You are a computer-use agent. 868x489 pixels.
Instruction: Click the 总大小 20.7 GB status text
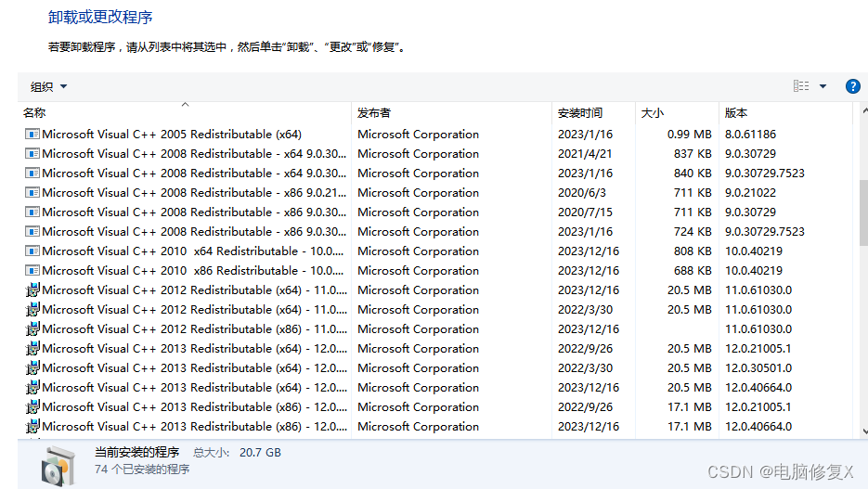point(237,453)
